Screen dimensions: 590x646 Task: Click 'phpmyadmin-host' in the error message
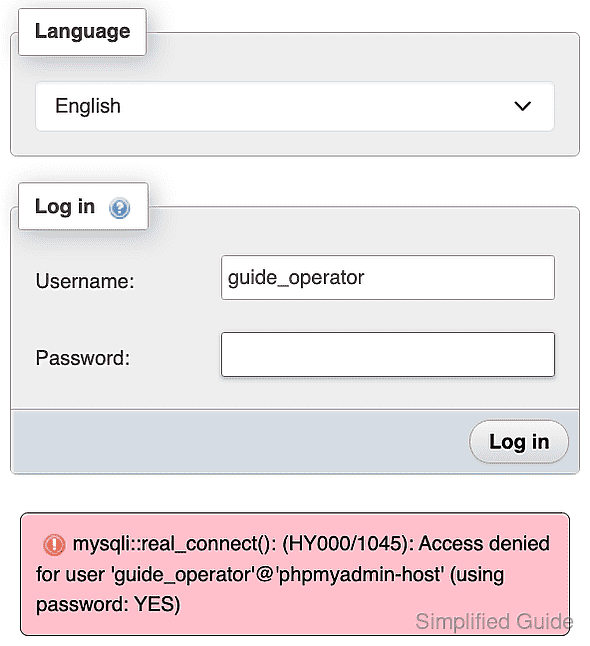pyautogui.click(x=362, y=574)
